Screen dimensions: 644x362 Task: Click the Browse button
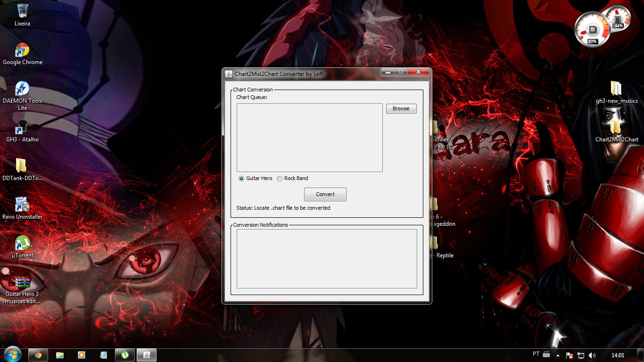click(x=401, y=108)
